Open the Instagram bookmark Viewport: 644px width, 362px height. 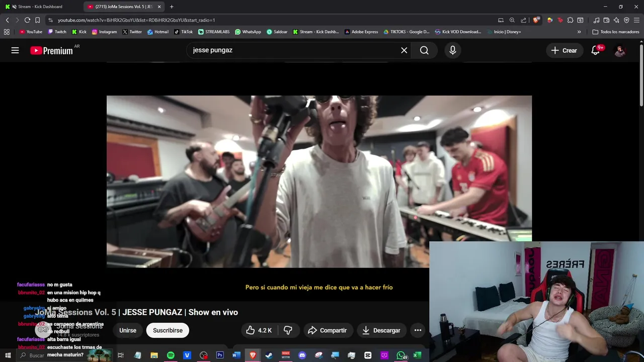(x=104, y=32)
